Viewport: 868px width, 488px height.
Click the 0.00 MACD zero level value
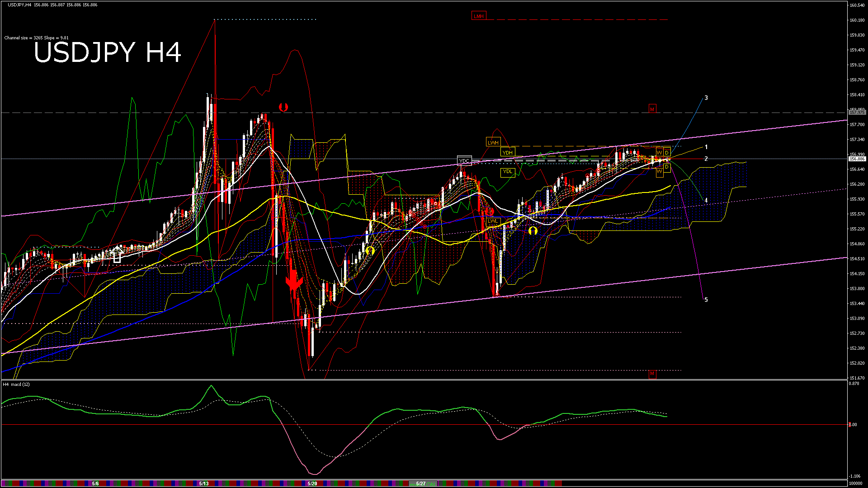(x=853, y=425)
